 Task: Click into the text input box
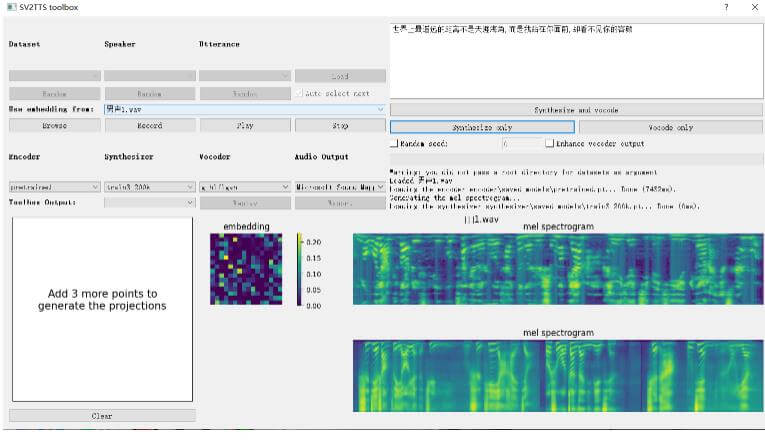(x=575, y=60)
